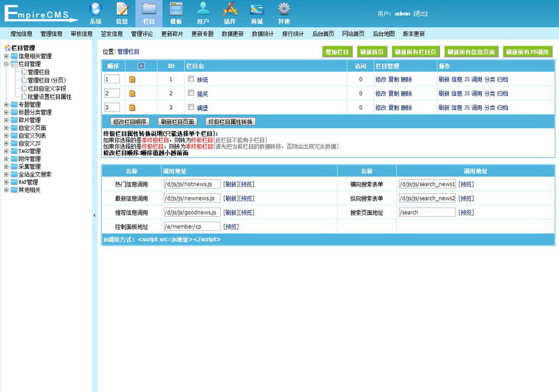
Task: Click the 管理栏目 breadcrumb link after 位置
Action: (x=128, y=52)
